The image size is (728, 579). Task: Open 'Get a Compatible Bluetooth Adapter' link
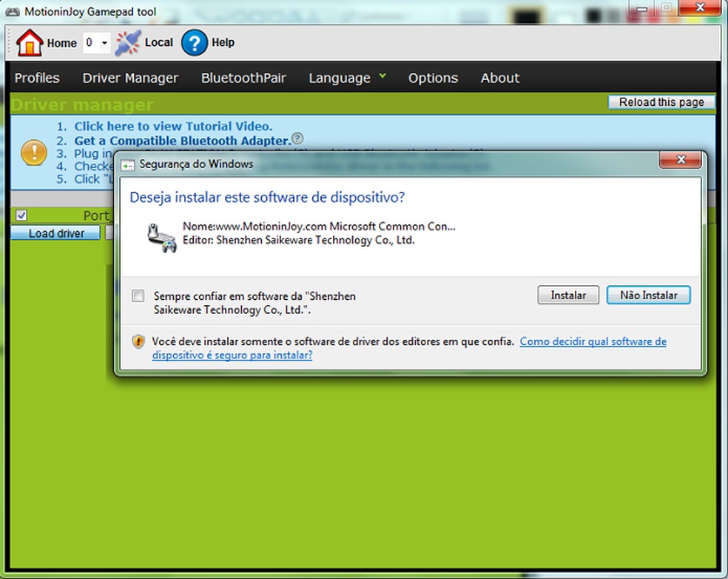point(183,141)
